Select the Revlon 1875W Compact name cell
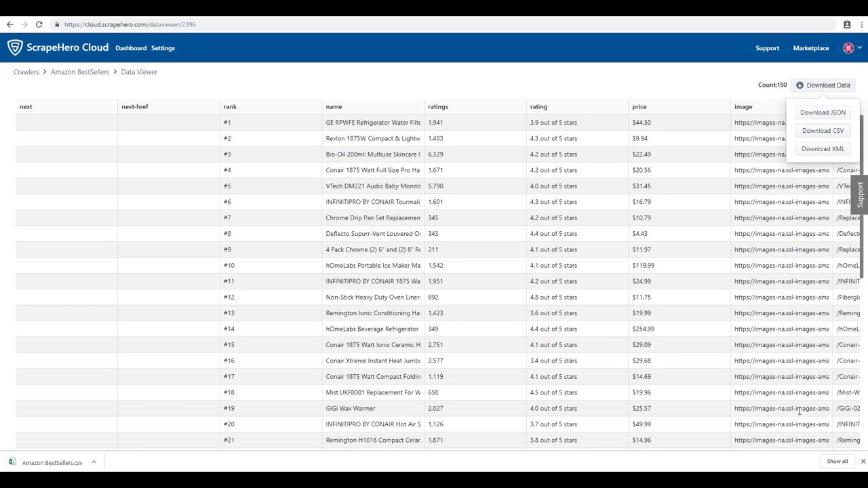The height and width of the screenshot is (488, 868). (x=373, y=138)
